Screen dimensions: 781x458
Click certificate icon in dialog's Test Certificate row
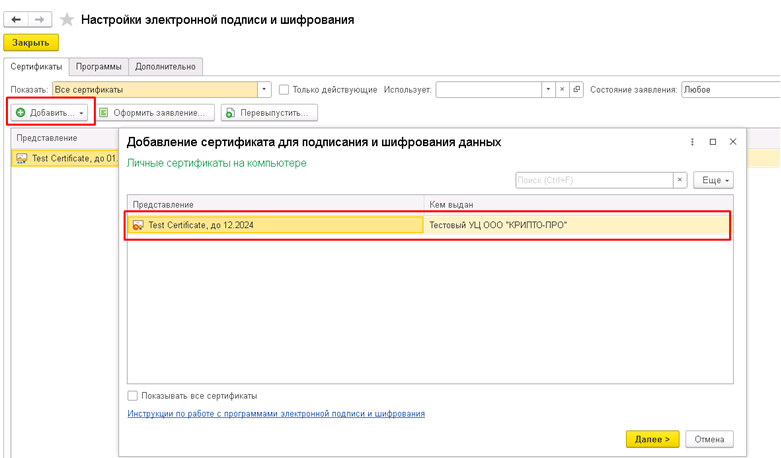click(x=138, y=225)
